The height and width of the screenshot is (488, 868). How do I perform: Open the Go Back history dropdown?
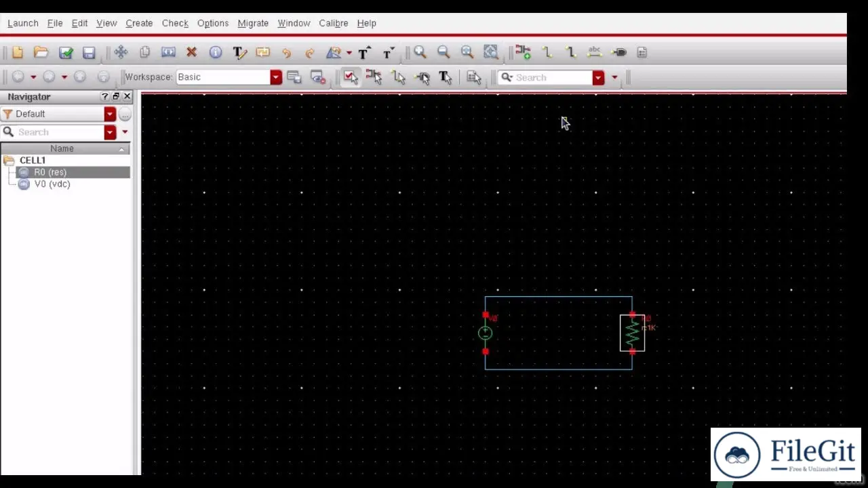(33, 77)
